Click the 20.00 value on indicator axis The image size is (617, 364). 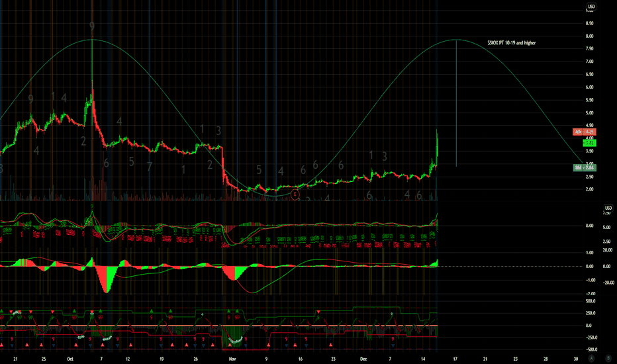[x=608, y=250]
